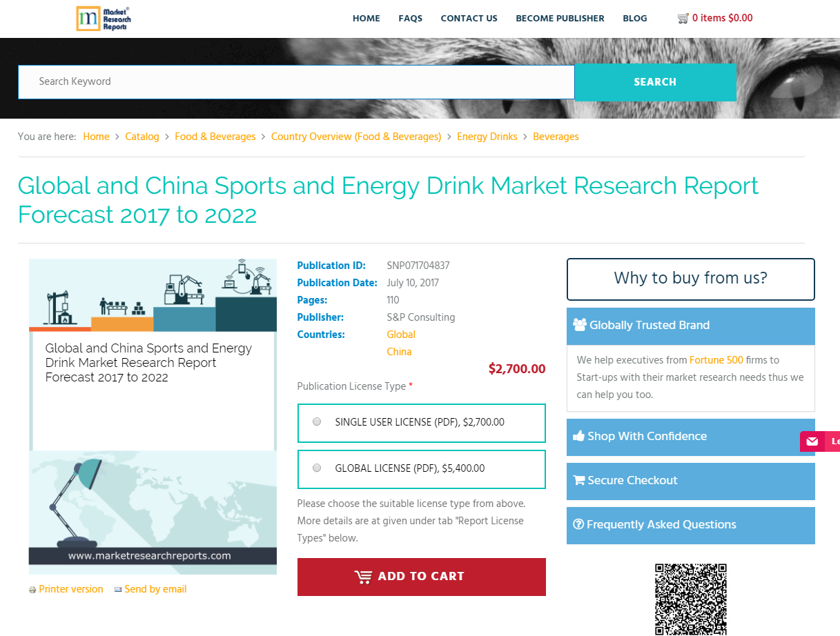The width and height of the screenshot is (840, 636).
Task: Click the email envelope icon near Send by email
Action: coord(118,590)
